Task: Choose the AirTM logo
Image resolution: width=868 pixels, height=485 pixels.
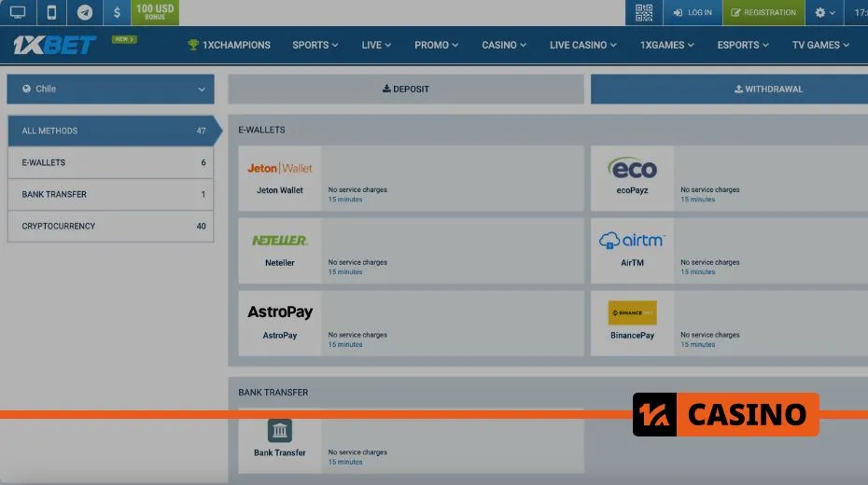Action: (x=632, y=241)
